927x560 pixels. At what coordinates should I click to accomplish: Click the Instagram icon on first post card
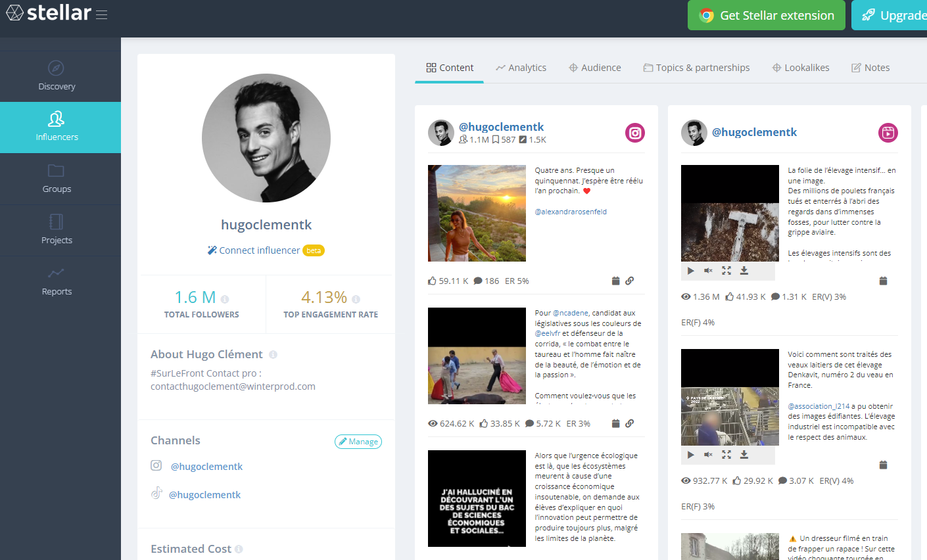[634, 133]
